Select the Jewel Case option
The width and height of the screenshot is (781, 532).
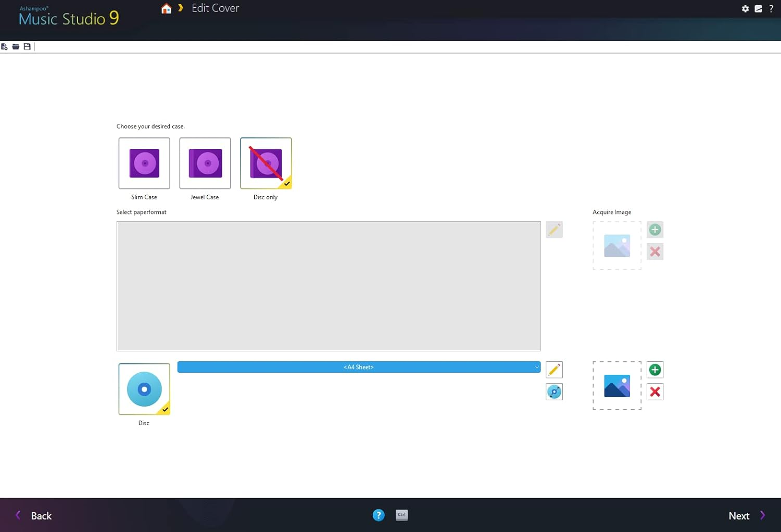pyautogui.click(x=205, y=163)
